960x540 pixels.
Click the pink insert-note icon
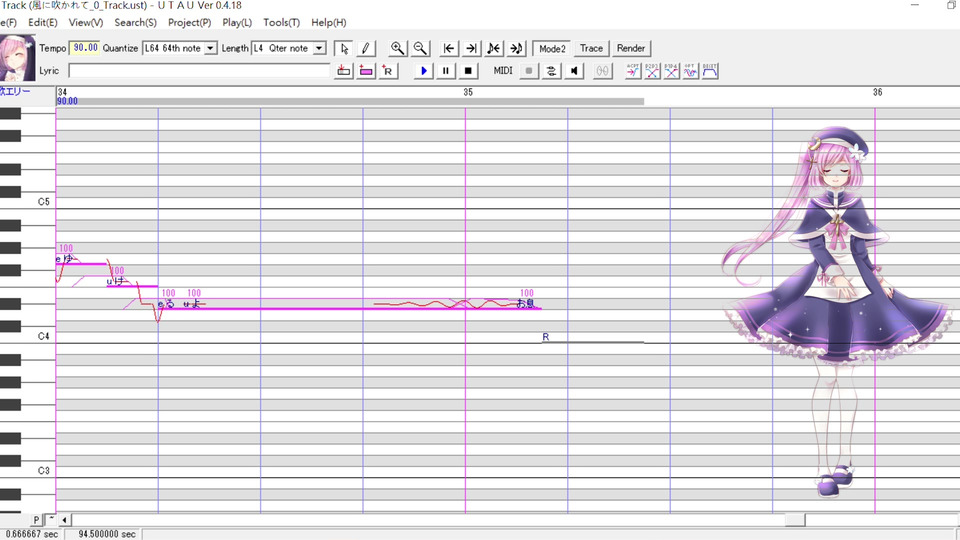coord(366,71)
